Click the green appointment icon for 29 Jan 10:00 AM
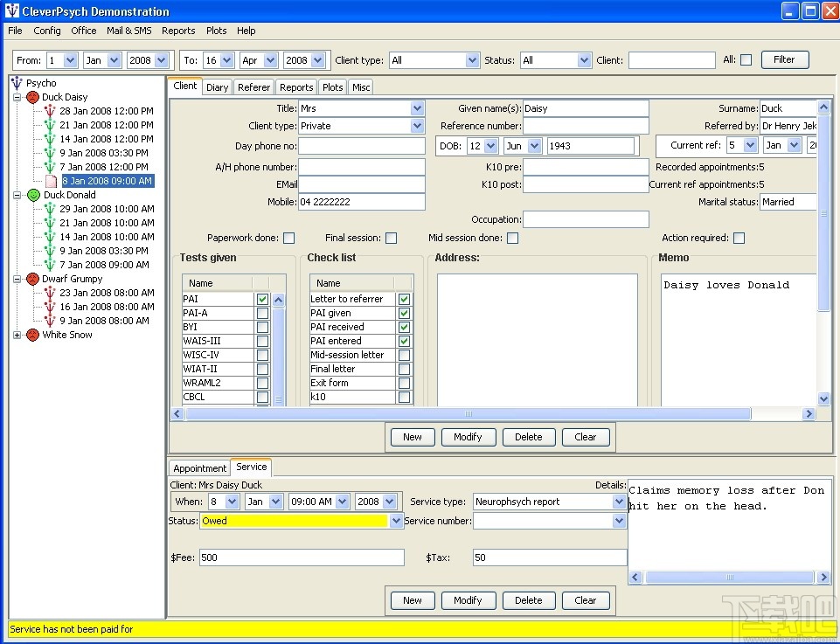Screen dimensions: 840x644 coord(50,209)
